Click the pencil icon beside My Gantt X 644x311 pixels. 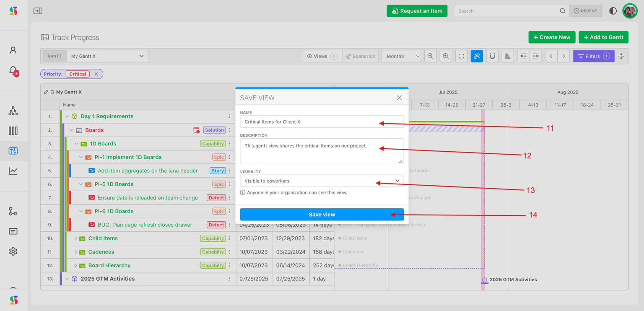(x=46, y=92)
